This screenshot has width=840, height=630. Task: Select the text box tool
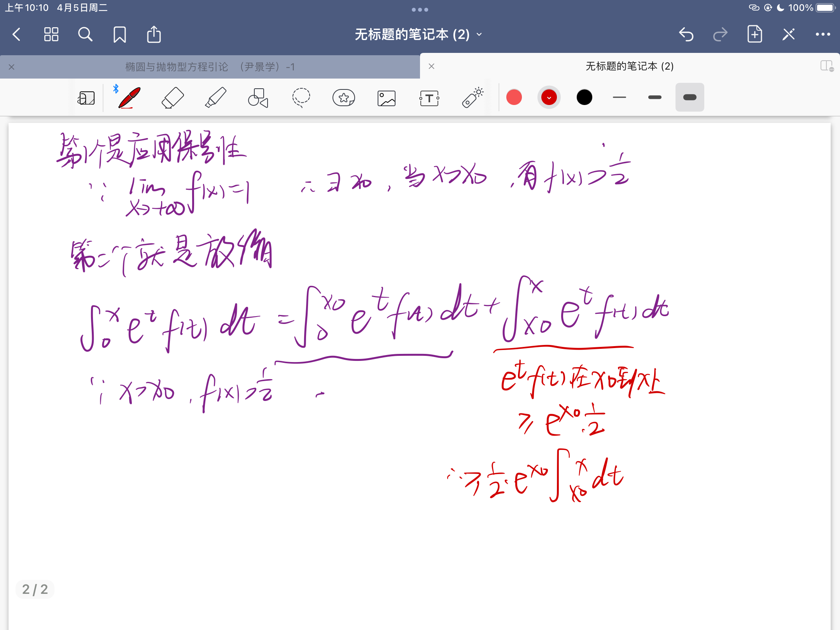[x=429, y=98]
